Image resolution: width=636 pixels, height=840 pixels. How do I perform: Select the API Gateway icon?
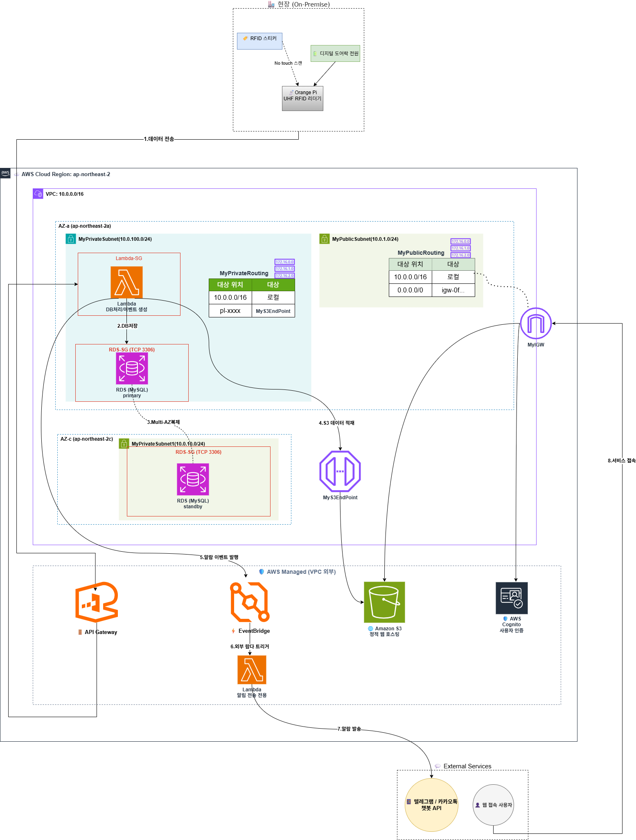[97, 602]
